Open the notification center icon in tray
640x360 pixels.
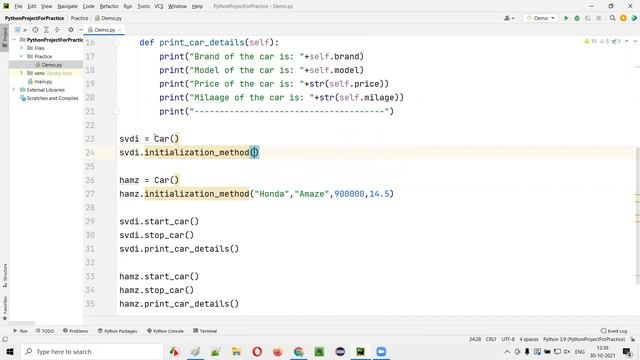(x=627, y=351)
